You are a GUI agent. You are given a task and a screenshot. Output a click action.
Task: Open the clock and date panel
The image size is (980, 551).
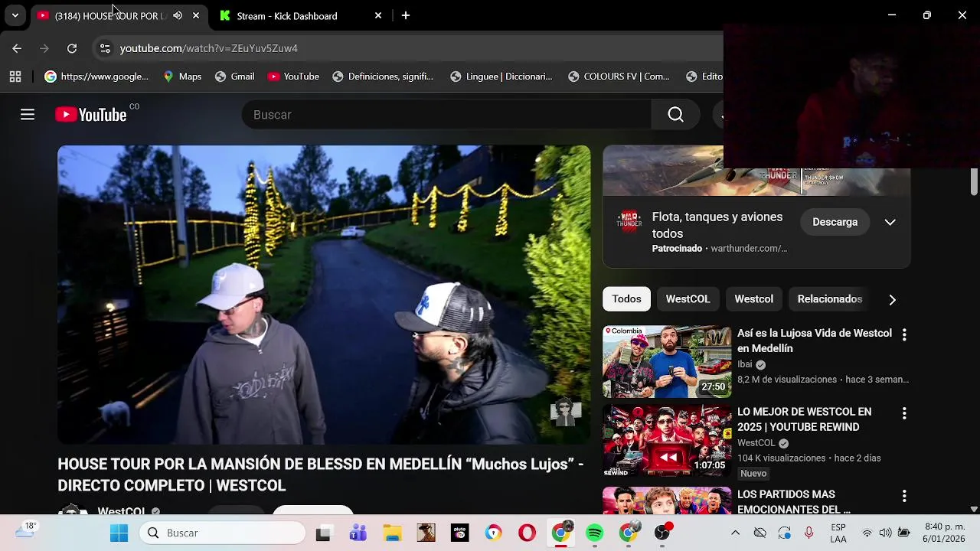coord(945,533)
